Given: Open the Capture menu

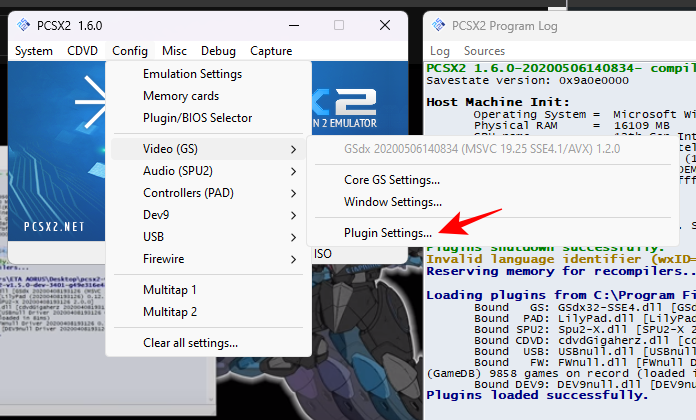Looking at the screenshot, I should tap(271, 51).
